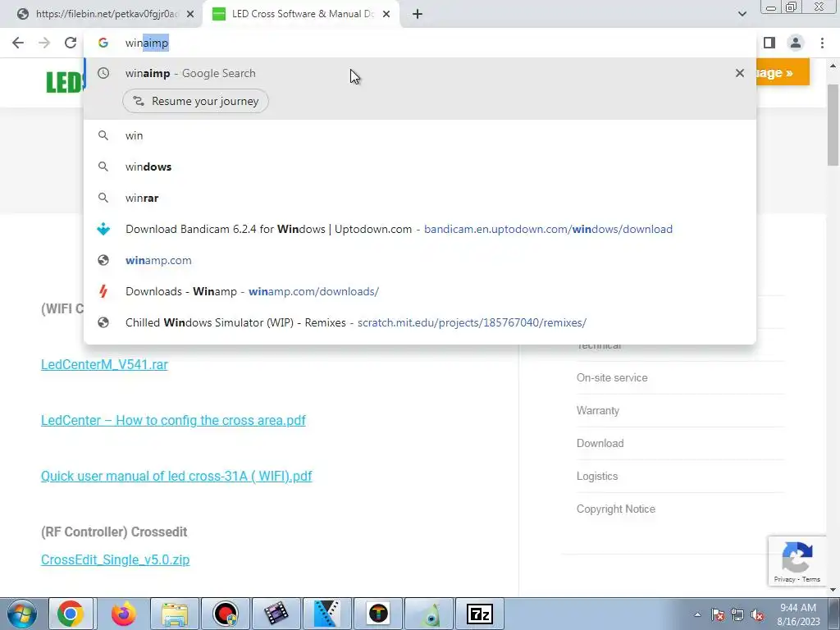Select the winamp.com suggestion
This screenshot has height=630, width=840.
[419, 260]
